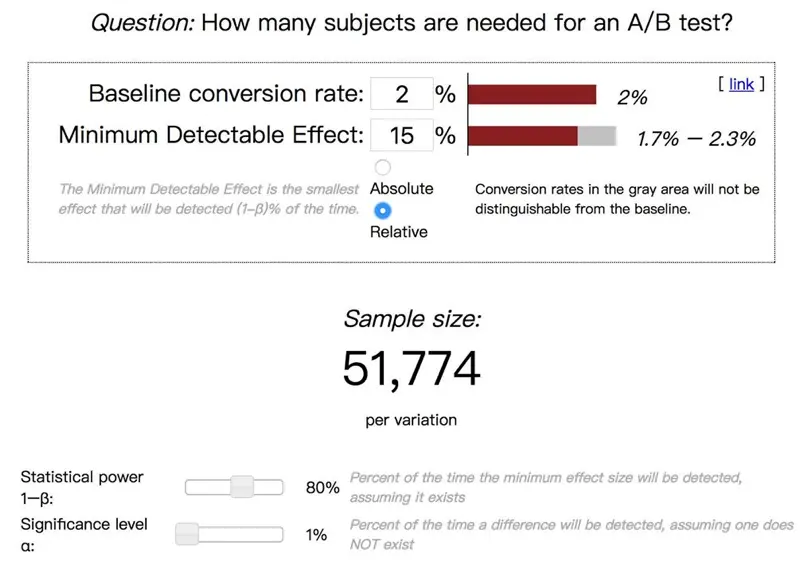Click the 1.7% – 2.3% range text
Screen dimensions: 802x572
(x=696, y=139)
